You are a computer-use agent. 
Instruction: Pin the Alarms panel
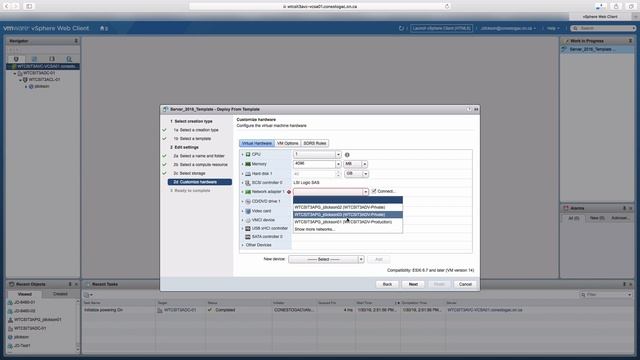624,208
